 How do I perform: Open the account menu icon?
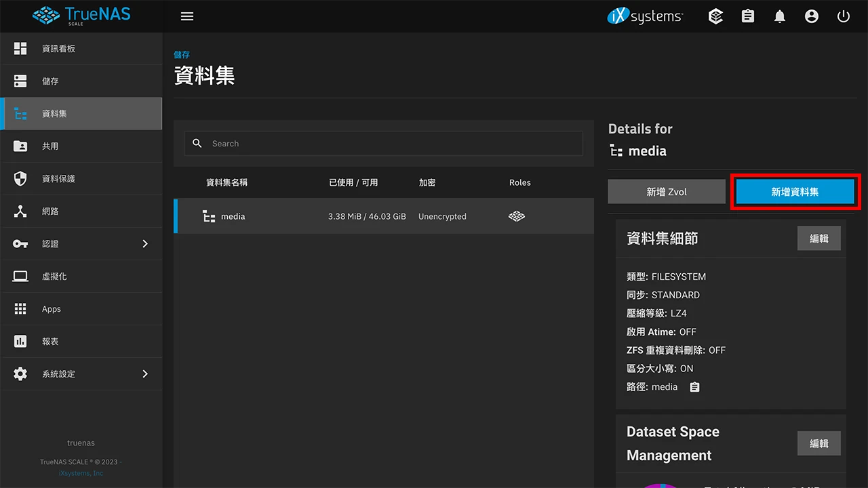811,16
